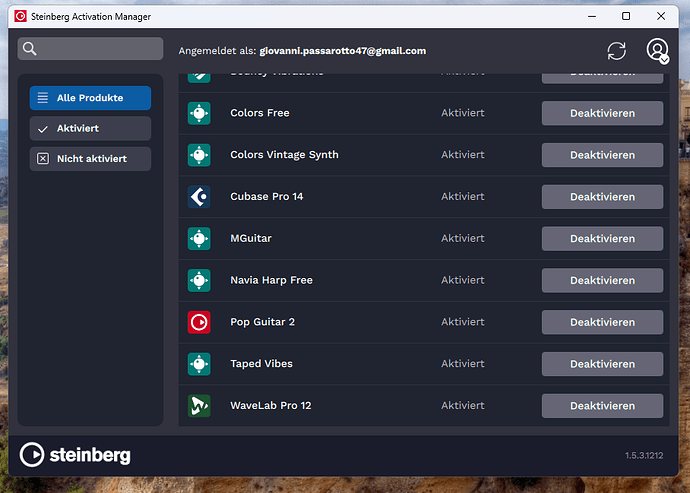Maximize the Activation Manager window

pos(626,16)
